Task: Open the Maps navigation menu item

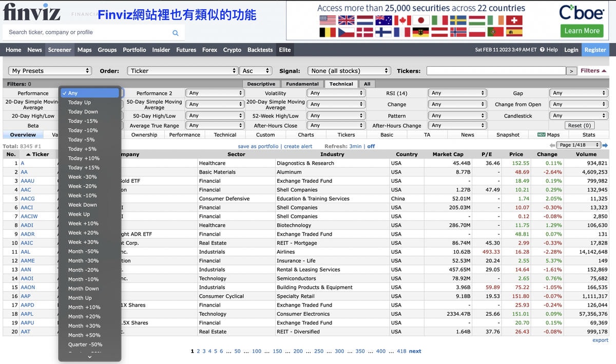Action: click(x=84, y=50)
